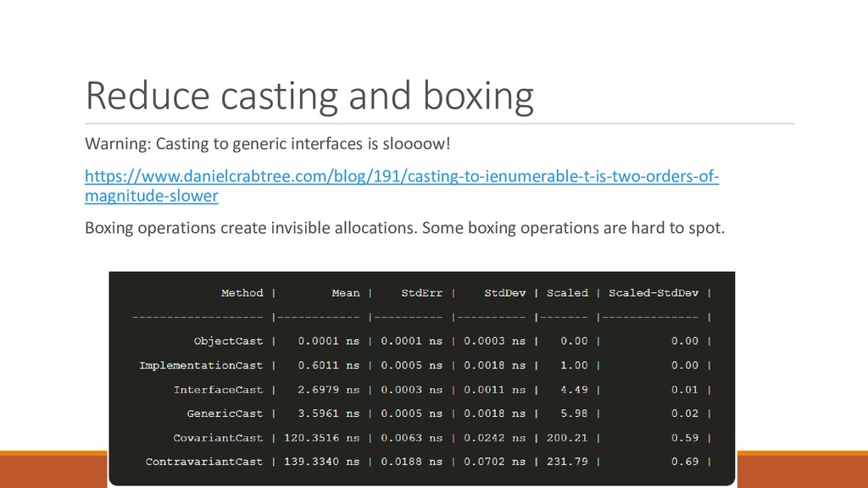This screenshot has height=488, width=868.
Task: Select the CovariantCast row label
Action: 218,438
